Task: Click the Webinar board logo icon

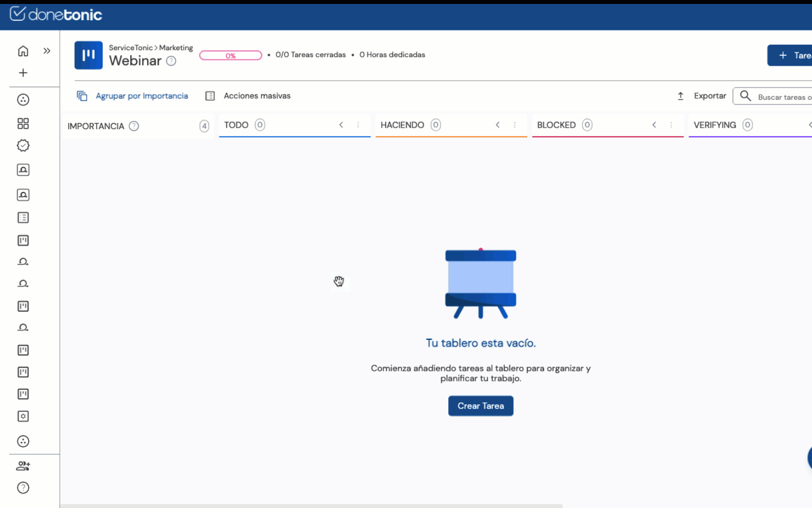Action: (89, 55)
